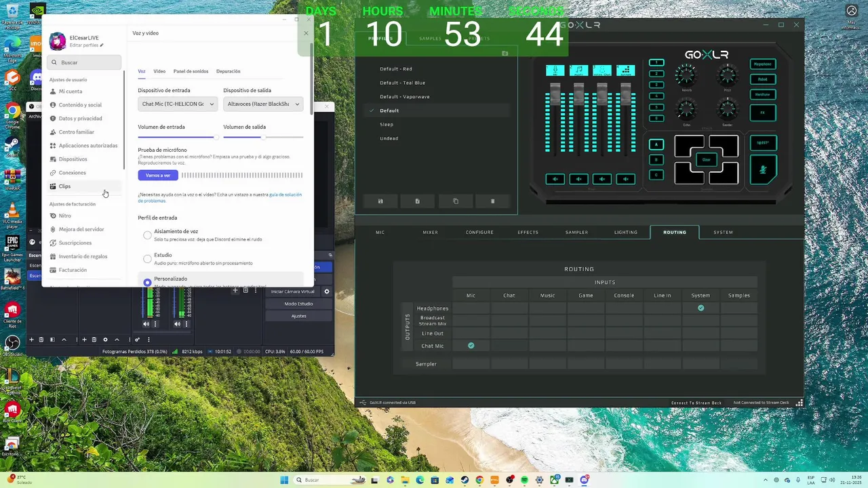868x488 pixels.
Task: Switch to Discord Vídeo tab
Action: pyautogui.click(x=159, y=71)
